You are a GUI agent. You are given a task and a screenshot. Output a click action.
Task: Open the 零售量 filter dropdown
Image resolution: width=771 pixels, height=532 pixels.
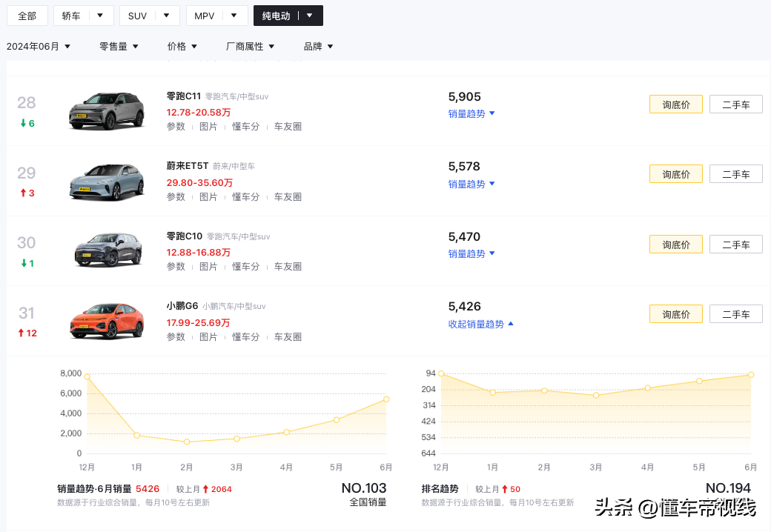[119, 46]
